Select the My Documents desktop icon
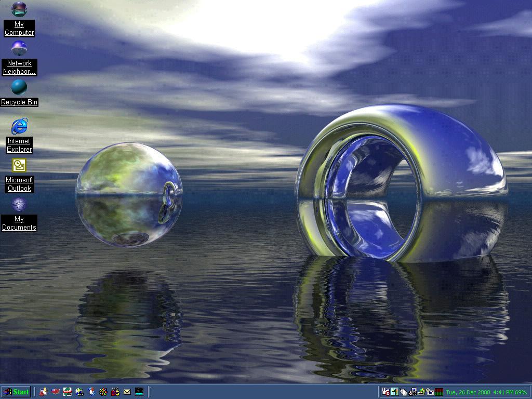532x399 pixels. tap(19, 204)
